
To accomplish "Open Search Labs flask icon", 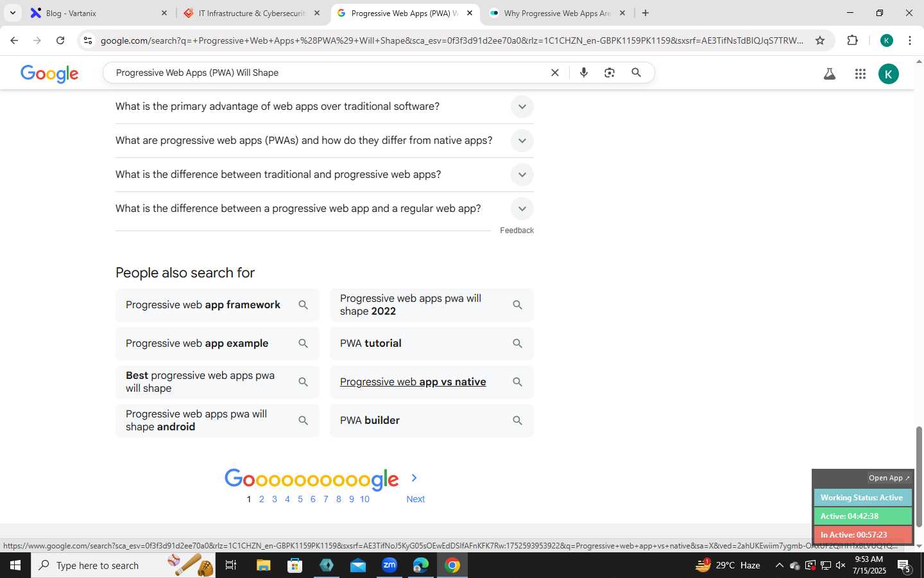I will point(829,74).
